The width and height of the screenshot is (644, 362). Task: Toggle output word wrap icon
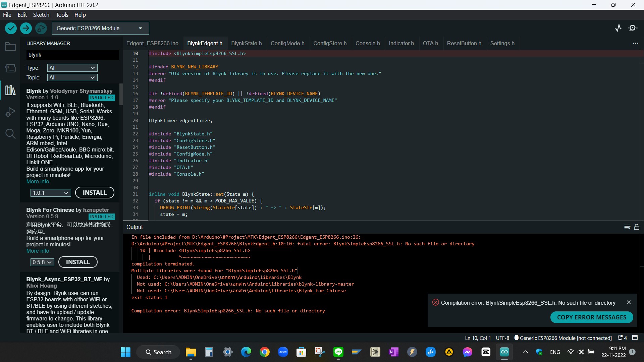click(627, 227)
